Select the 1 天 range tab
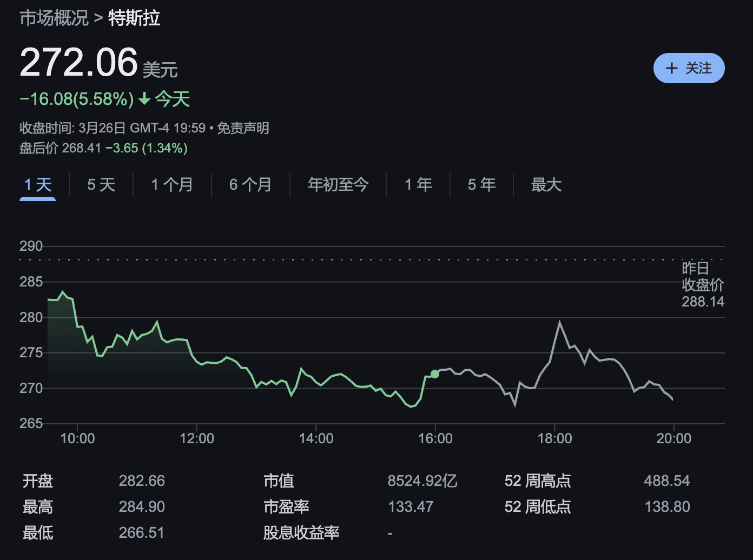The image size is (753, 560). (x=38, y=185)
